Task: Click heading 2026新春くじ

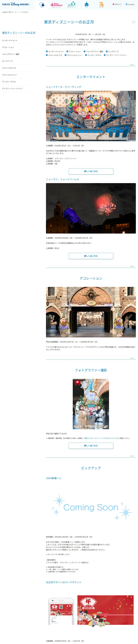Action: point(54,478)
